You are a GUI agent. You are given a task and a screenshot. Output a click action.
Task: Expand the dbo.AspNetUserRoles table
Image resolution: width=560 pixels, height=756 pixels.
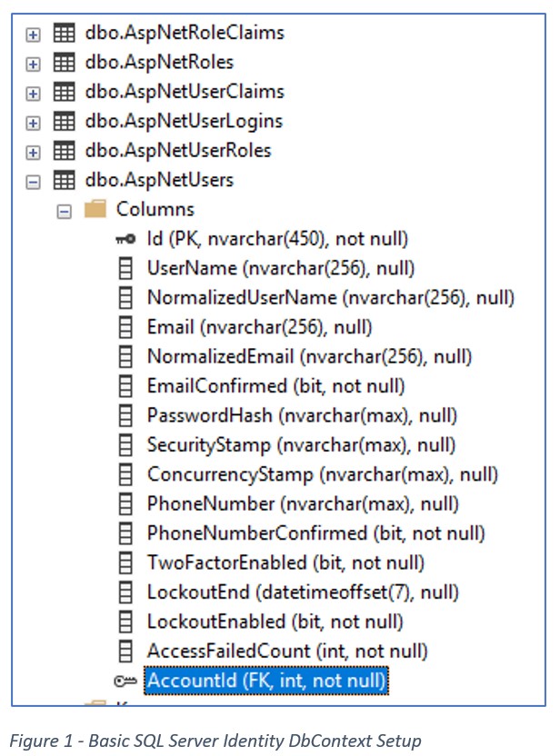33,153
